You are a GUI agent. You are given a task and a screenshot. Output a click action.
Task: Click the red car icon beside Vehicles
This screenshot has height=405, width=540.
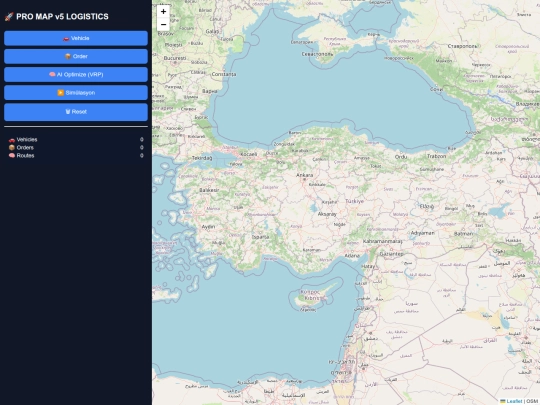pyautogui.click(x=12, y=139)
